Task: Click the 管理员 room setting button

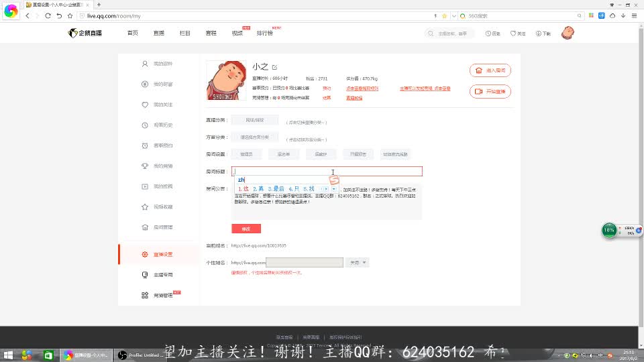Action: pyautogui.click(x=246, y=154)
